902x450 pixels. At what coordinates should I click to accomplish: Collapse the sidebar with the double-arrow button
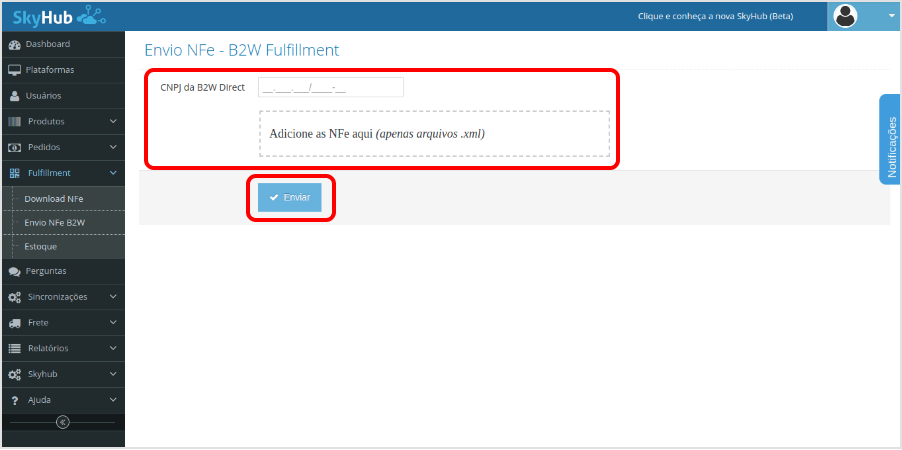coord(63,423)
